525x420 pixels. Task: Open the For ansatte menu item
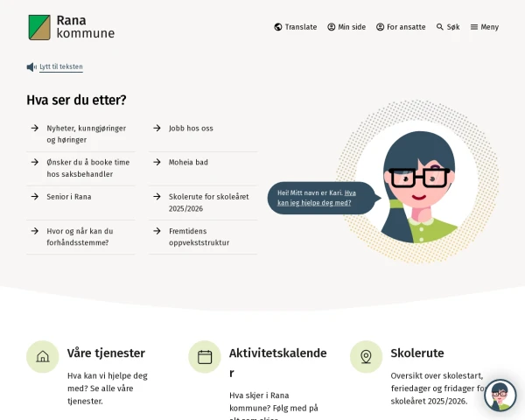point(401,27)
